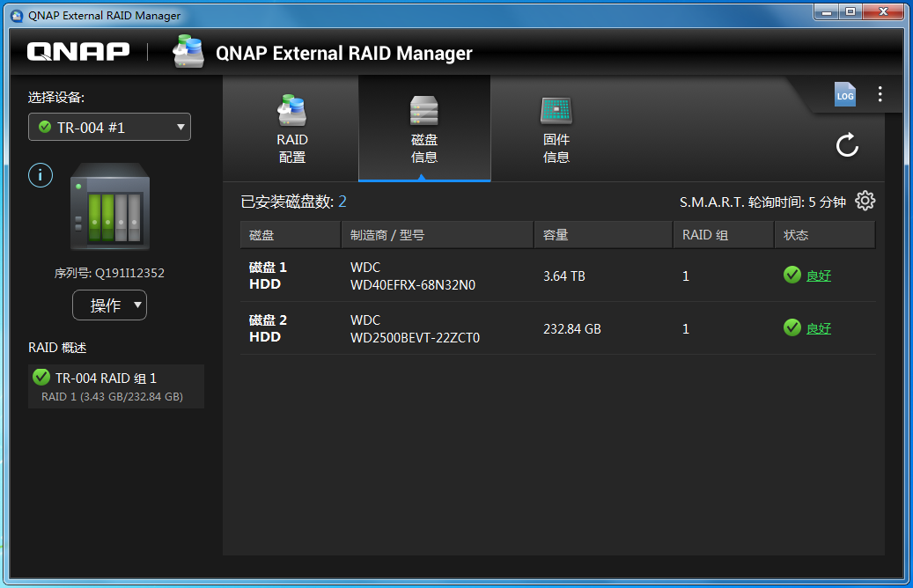This screenshot has width=913, height=588.
Task: Expand the TR-004 #1 device dropdown
Action: [x=109, y=127]
